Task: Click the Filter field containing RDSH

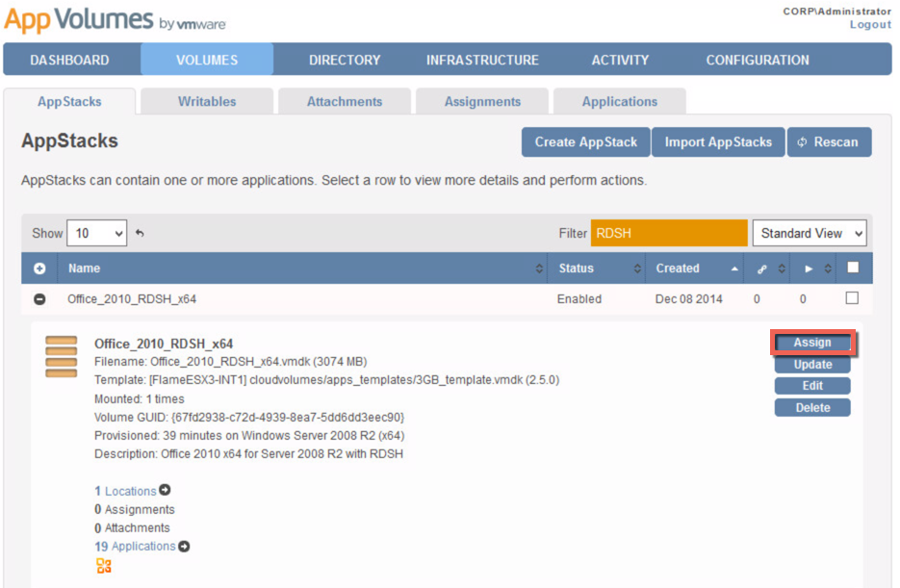Action: (x=669, y=234)
